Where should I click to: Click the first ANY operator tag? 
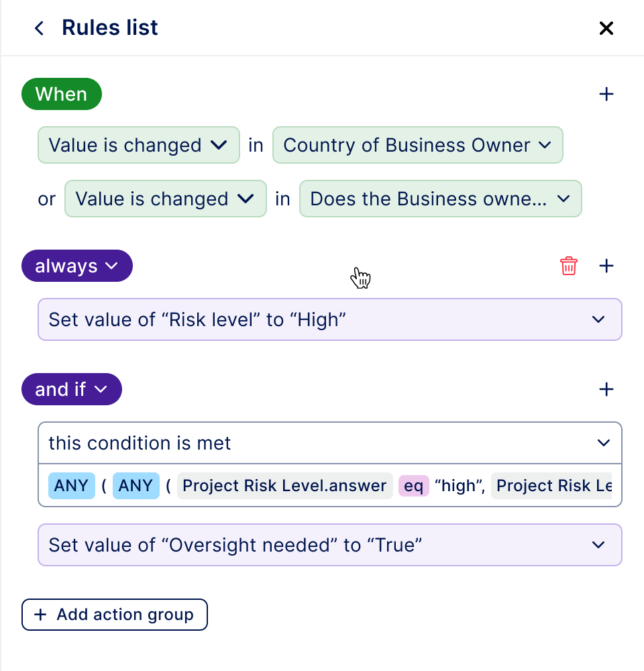click(x=71, y=486)
